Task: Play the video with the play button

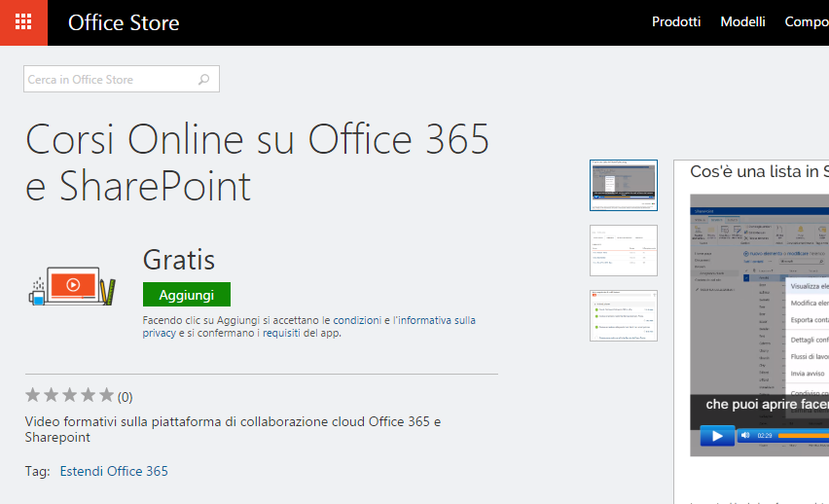Action: coord(717,436)
